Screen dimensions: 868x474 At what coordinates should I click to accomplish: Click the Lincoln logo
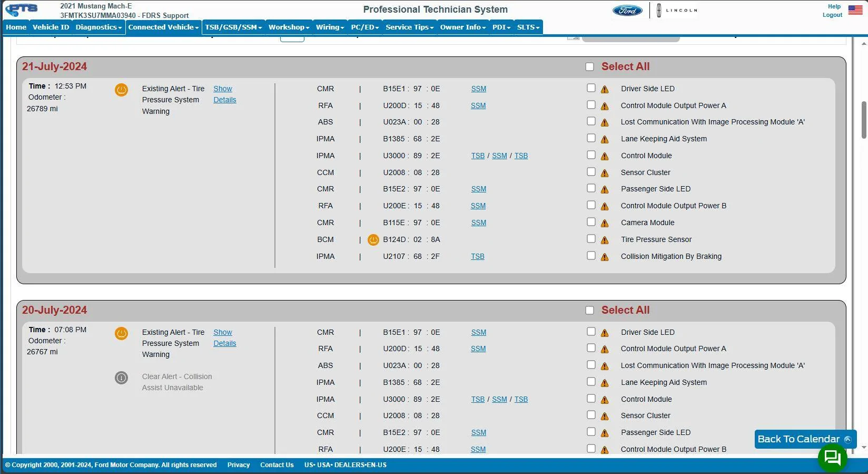point(677,10)
